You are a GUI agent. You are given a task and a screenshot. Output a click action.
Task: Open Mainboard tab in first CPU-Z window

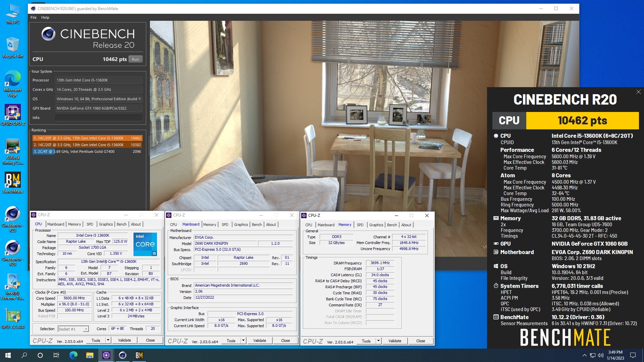click(56, 224)
